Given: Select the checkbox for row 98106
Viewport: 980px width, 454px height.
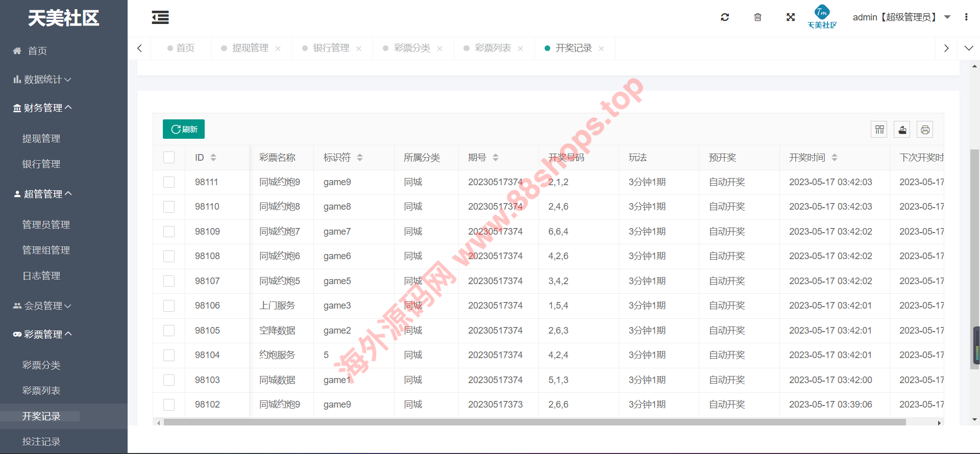Looking at the screenshot, I should tap(169, 306).
